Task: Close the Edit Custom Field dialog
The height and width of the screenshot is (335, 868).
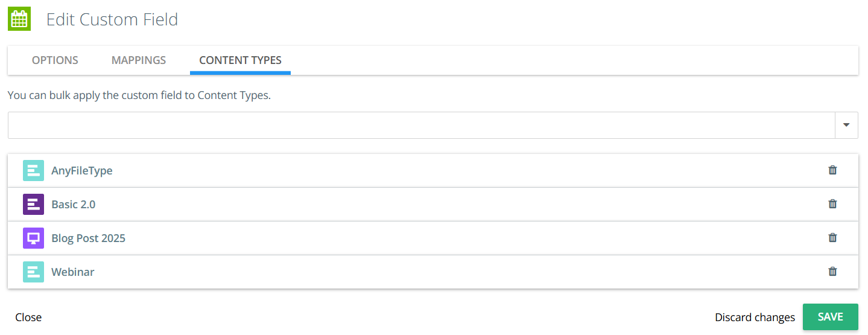Action: [28, 317]
